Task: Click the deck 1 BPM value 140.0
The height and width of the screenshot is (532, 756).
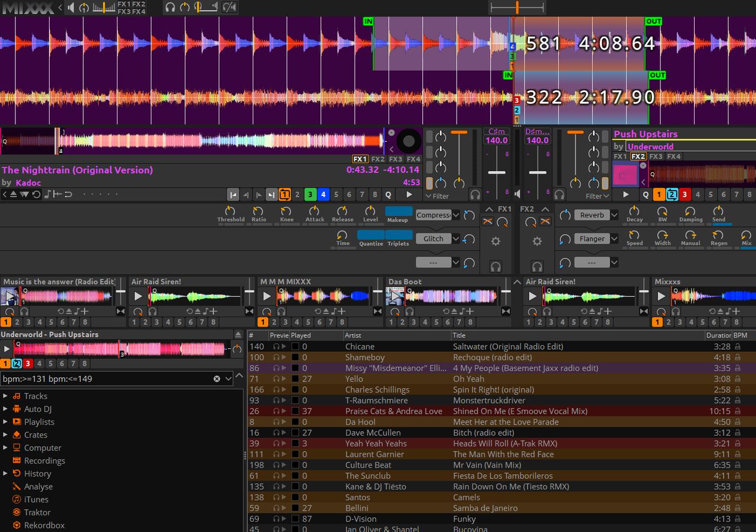Action: pyautogui.click(x=497, y=141)
